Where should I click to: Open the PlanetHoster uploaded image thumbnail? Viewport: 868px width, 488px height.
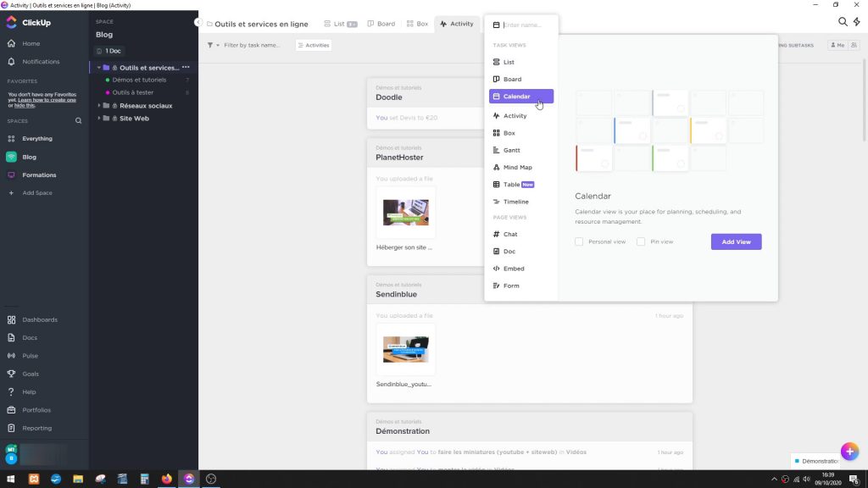tap(406, 213)
